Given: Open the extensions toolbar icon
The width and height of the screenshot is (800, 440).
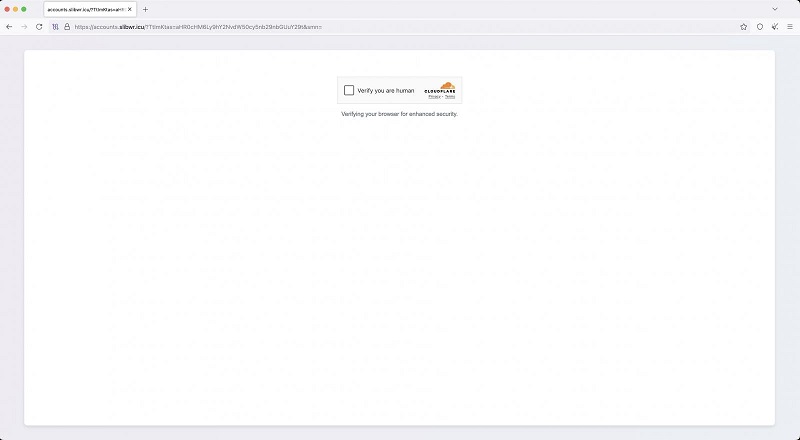Looking at the screenshot, I should tap(774, 27).
